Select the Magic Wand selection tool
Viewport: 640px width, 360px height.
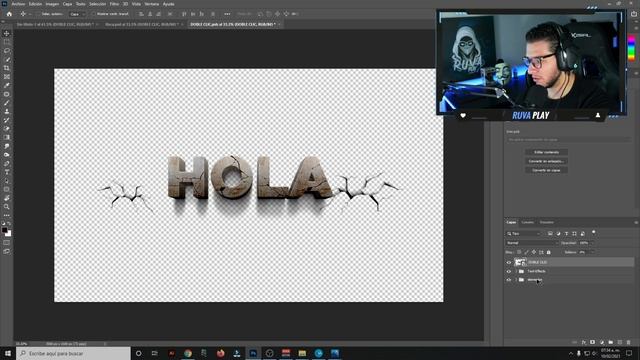[x=7, y=59]
